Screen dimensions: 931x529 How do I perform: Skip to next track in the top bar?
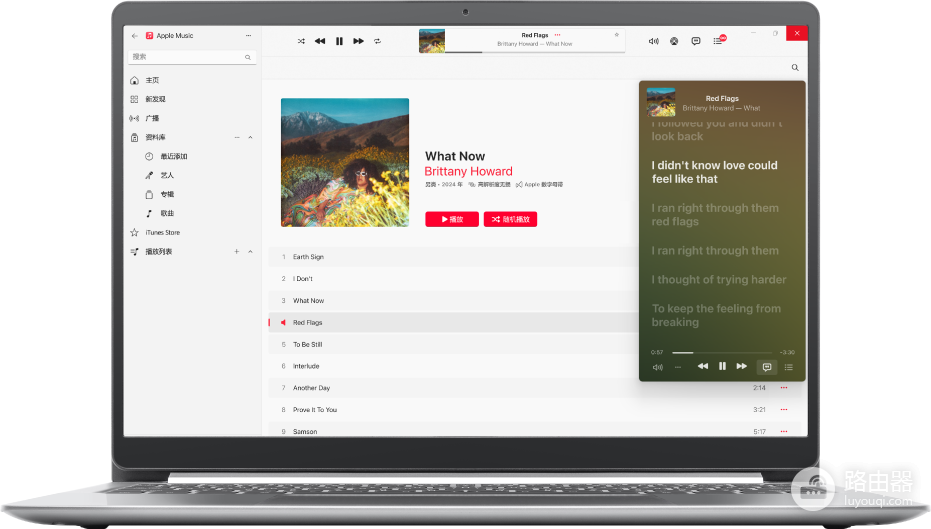358,41
